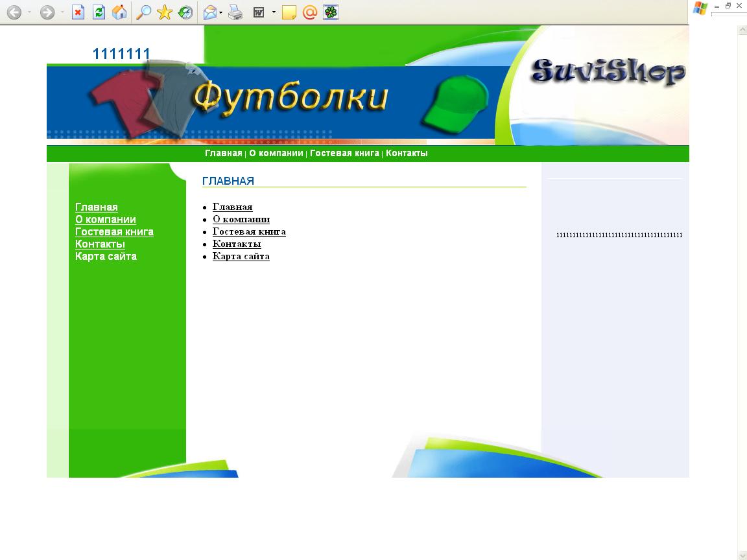Print the current page
This screenshot has height=560, width=747.
click(233, 12)
